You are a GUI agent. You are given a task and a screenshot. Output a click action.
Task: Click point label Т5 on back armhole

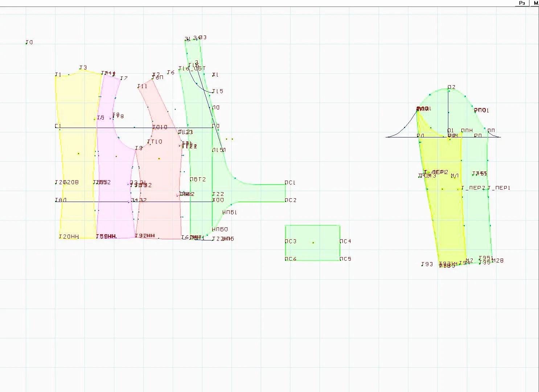[x=100, y=118]
